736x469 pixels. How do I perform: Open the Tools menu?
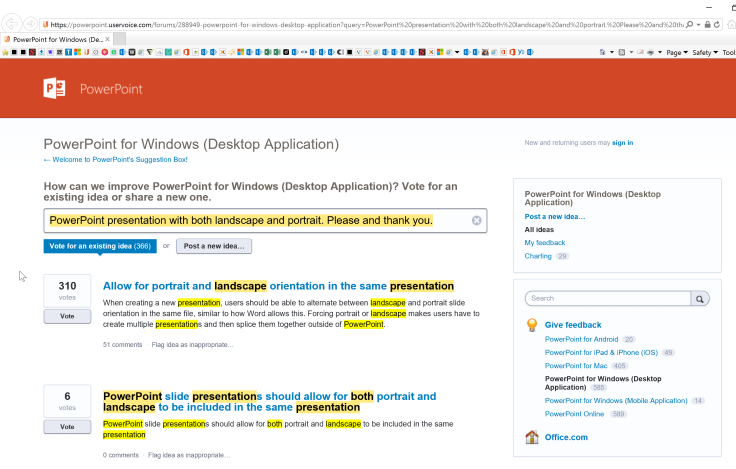(729, 53)
